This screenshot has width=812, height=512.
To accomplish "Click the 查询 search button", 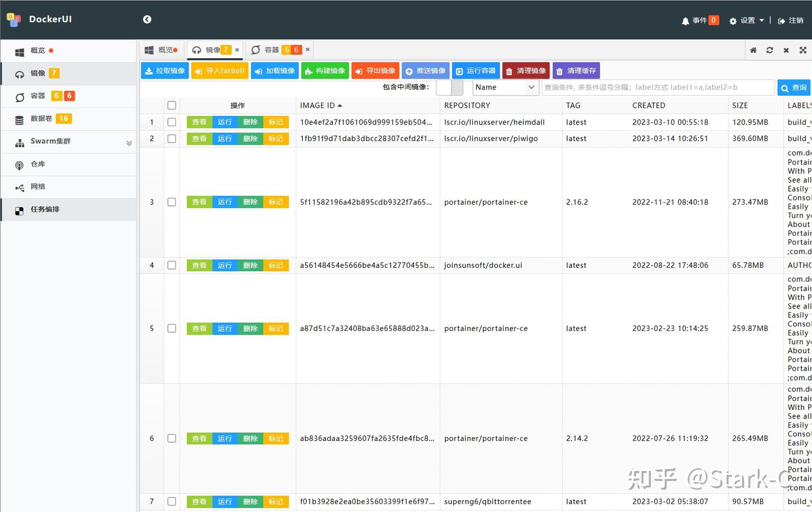I will tap(793, 87).
